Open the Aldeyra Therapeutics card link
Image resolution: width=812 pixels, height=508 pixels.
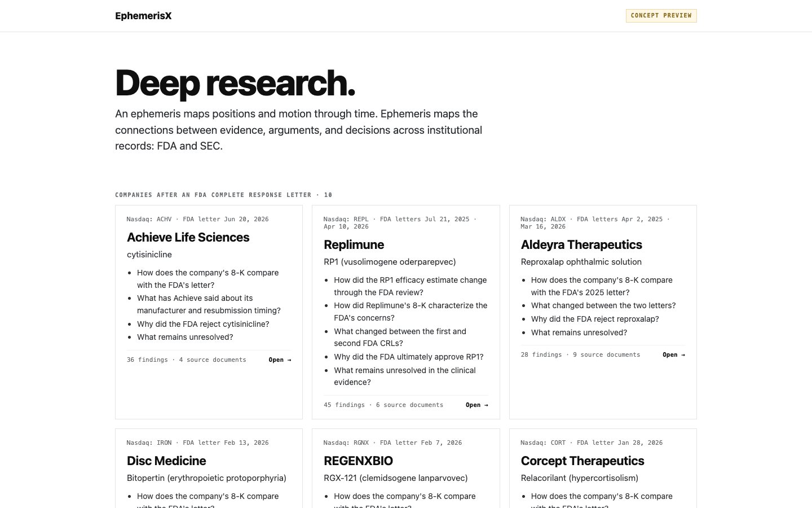(x=674, y=355)
